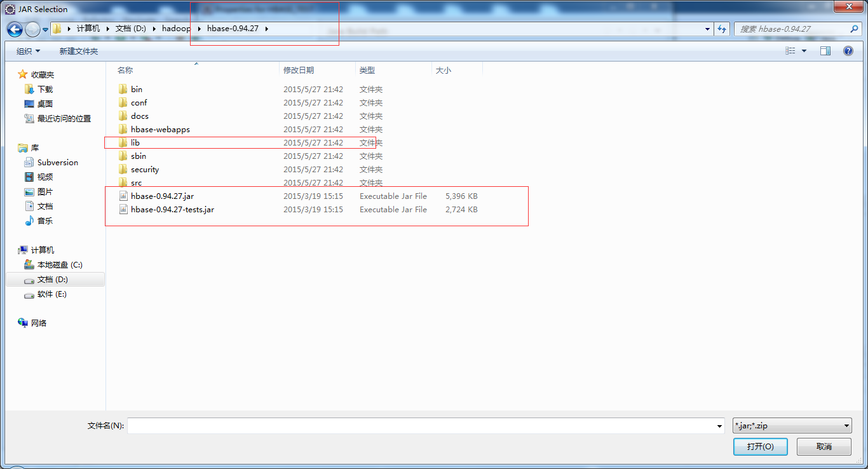
Task: Expand the arrow after hbase-0.94.27 breadcrumb
Action: pyautogui.click(x=267, y=29)
